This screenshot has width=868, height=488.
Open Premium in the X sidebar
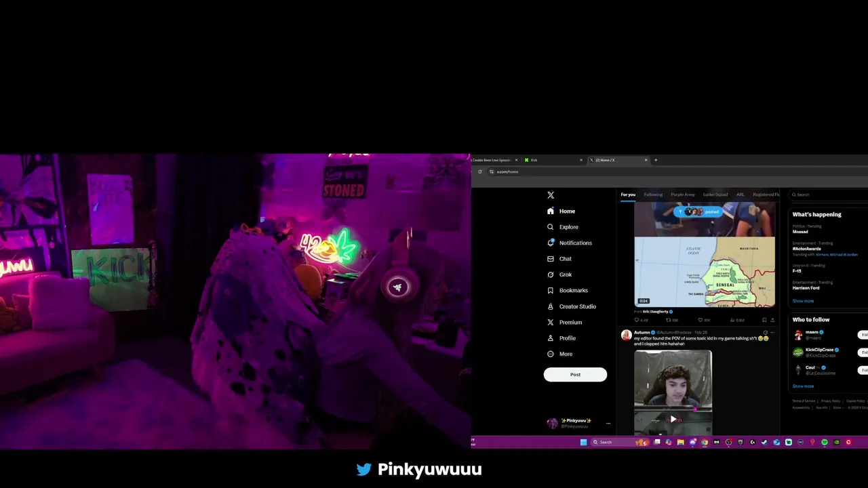(564, 322)
